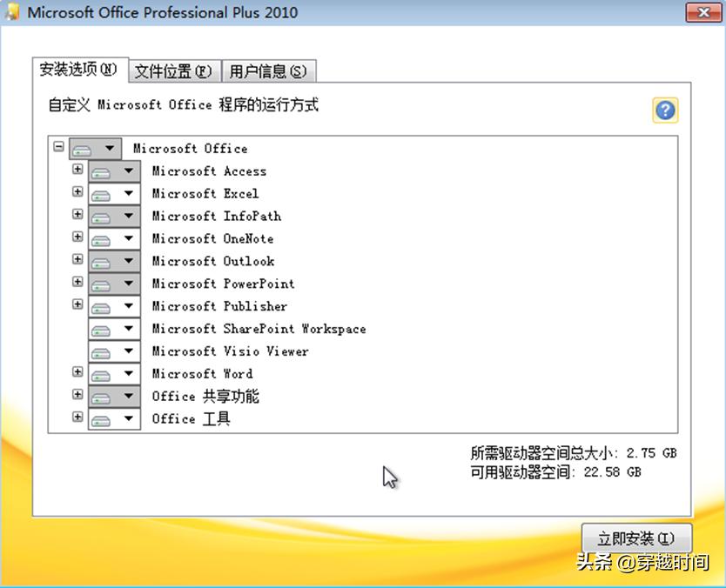The image size is (726, 588).
Task: Select the Microsoft SharePoint Workspace tree item
Action: tap(259, 329)
